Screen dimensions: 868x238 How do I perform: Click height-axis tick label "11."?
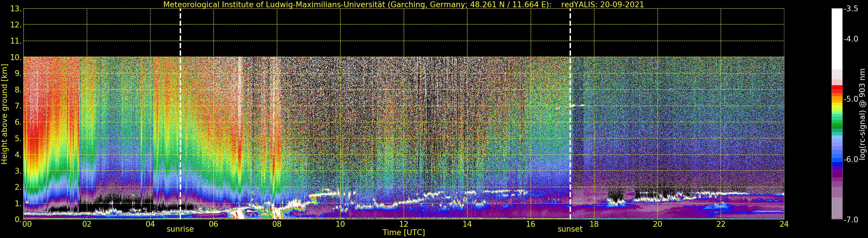click(x=16, y=41)
